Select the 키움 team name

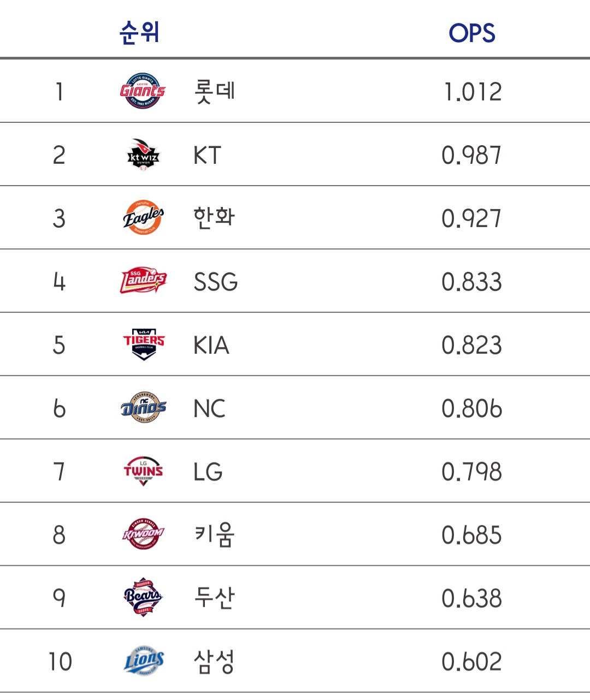(215, 534)
